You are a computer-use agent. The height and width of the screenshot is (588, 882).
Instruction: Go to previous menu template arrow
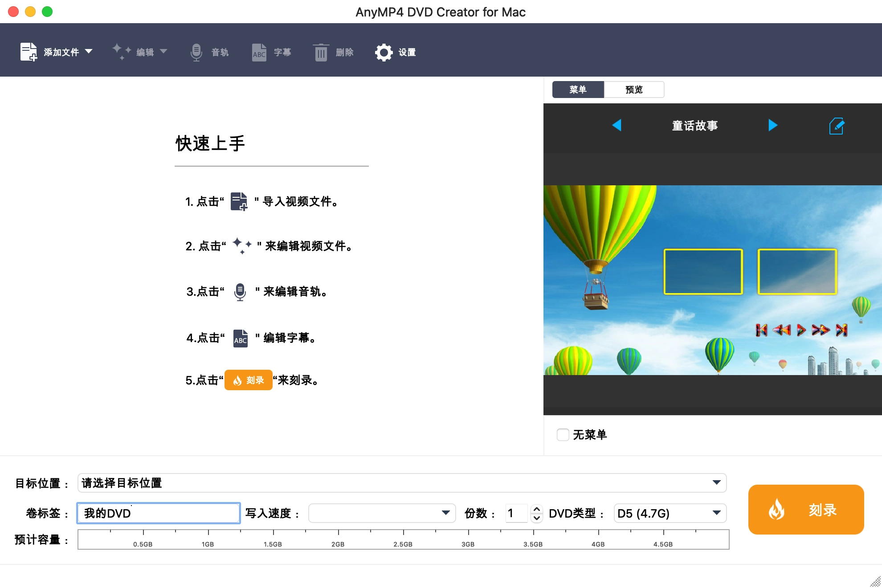[x=617, y=125]
